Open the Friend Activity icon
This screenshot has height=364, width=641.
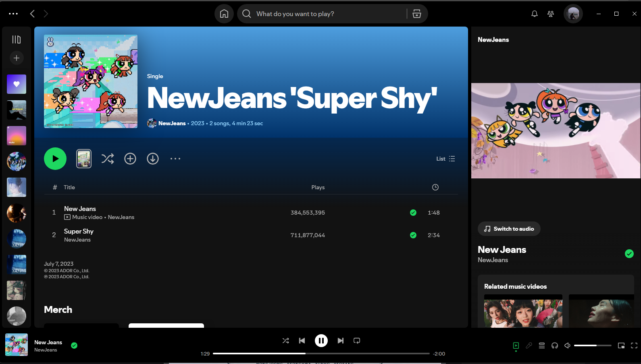point(551,14)
